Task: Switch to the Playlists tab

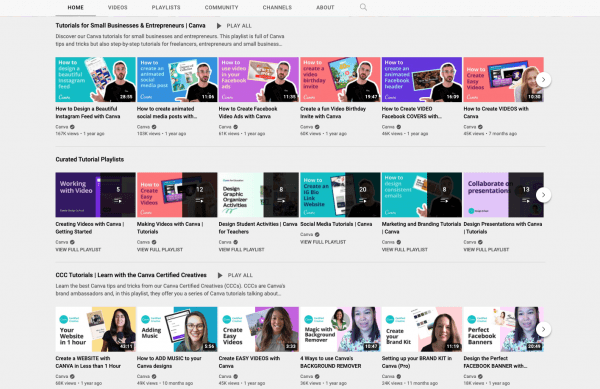Action: [x=166, y=7]
